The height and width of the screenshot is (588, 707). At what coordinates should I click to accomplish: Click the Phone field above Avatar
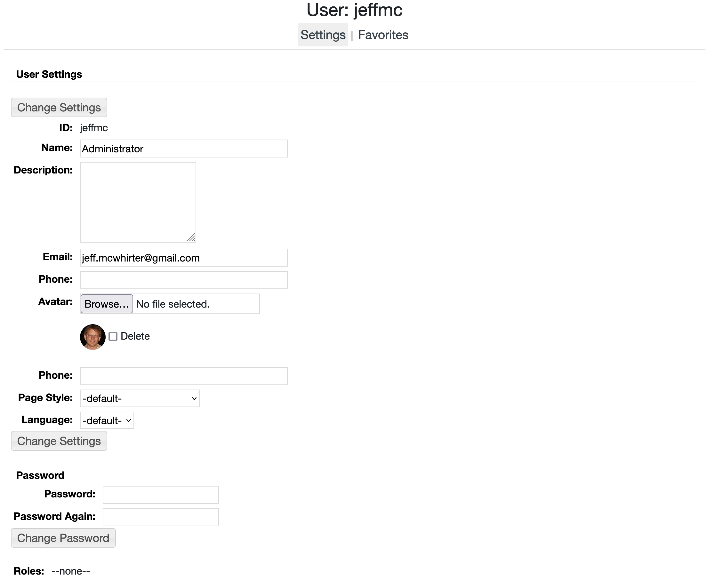pos(183,280)
